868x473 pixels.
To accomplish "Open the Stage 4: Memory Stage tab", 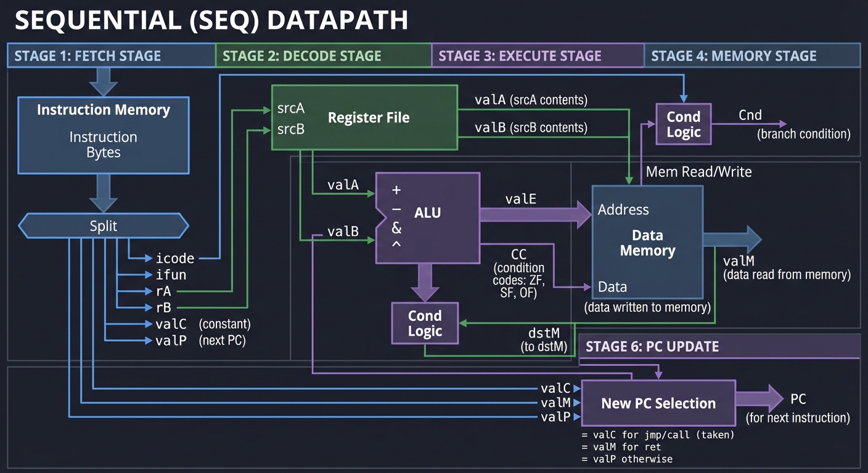I will 752,55.
